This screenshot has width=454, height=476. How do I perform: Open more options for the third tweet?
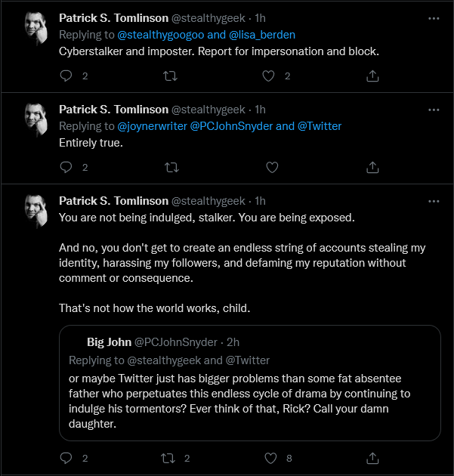(x=434, y=201)
